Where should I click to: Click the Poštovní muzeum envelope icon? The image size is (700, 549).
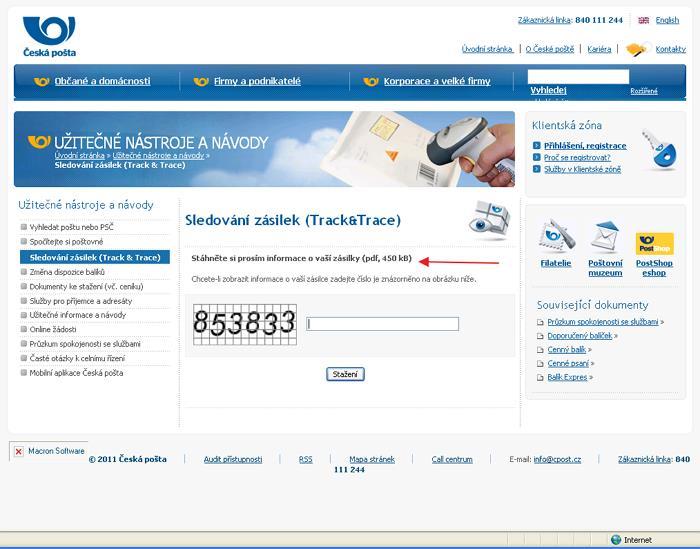pyautogui.click(x=605, y=237)
